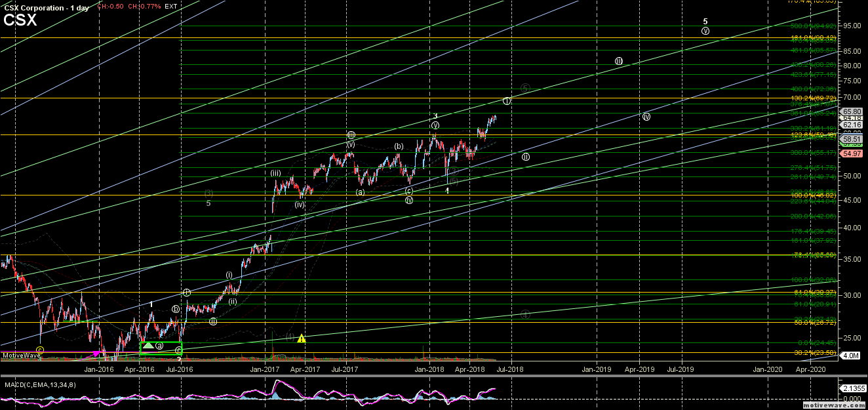
Task: Click the 75.00 price axis label
Action: point(852,81)
